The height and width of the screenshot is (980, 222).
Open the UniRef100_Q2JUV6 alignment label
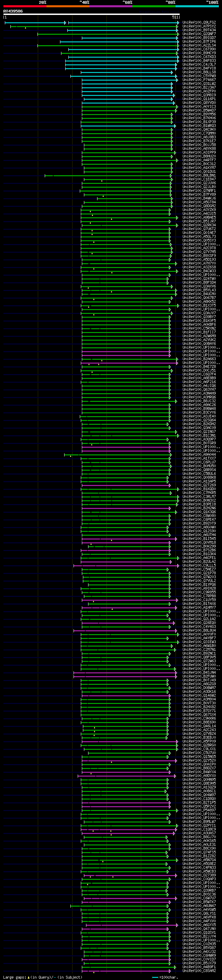199,183
